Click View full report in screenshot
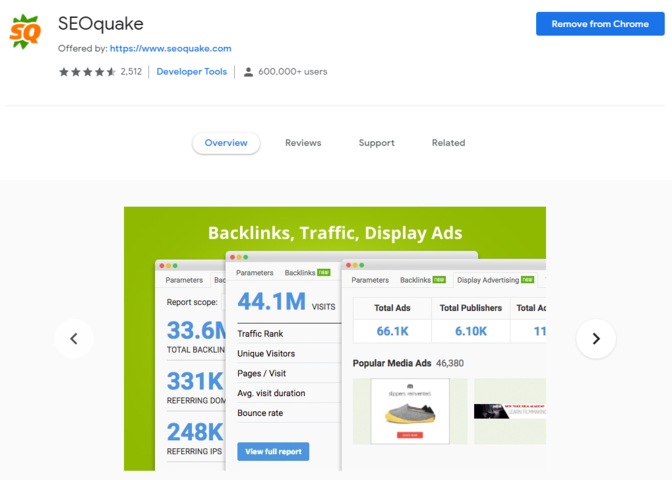 pos(273,451)
